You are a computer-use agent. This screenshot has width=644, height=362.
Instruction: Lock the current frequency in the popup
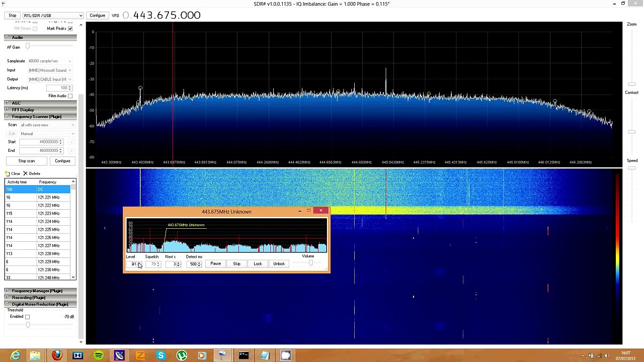[258, 264]
